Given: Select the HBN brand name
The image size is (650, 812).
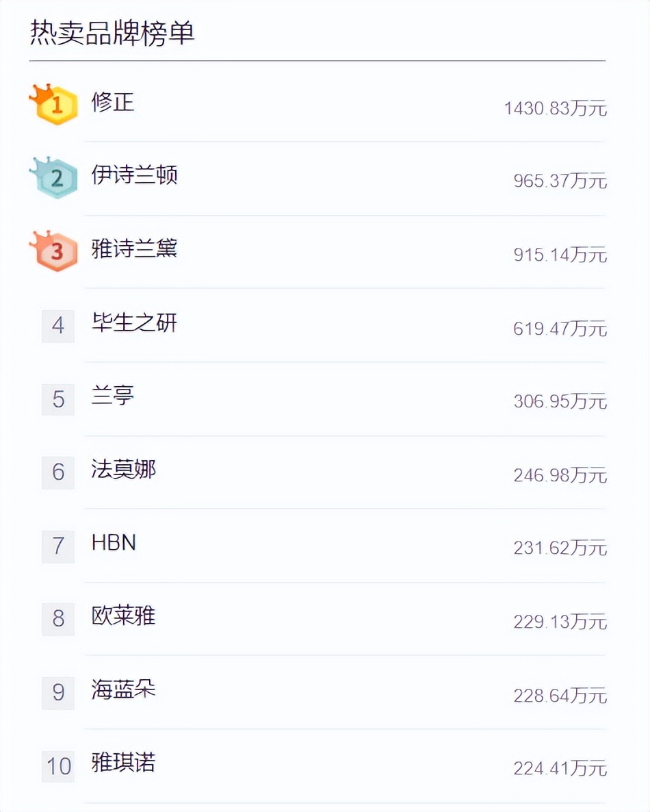Looking at the screenshot, I should [114, 543].
